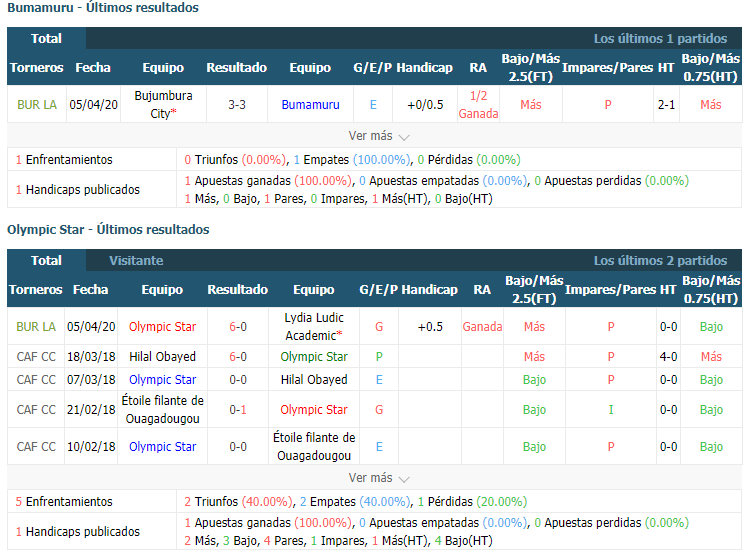Click the 6-0 score in 05/04/20 row
The height and width of the screenshot is (553, 748).
[238, 327]
